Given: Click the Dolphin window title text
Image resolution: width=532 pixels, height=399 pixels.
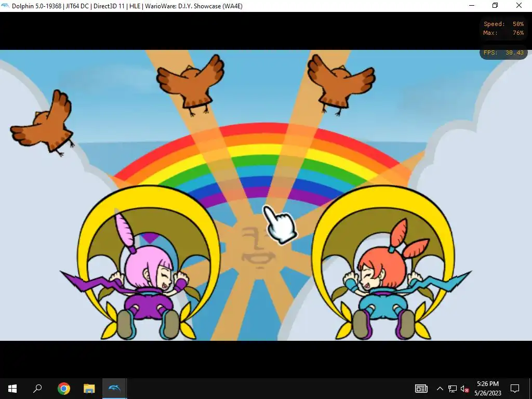Looking at the screenshot, I should [127, 6].
